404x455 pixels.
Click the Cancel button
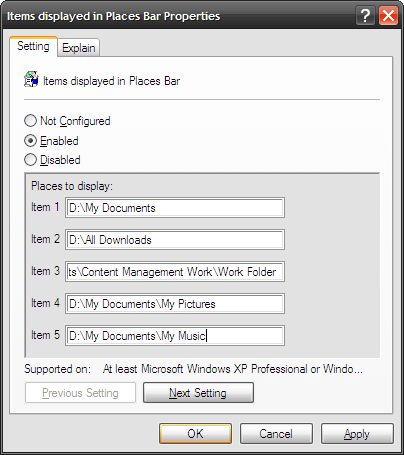pos(276,434)
